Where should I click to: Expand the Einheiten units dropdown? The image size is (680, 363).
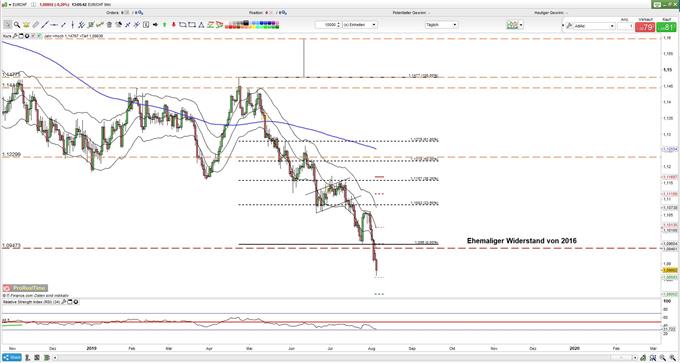coord(360,25)
